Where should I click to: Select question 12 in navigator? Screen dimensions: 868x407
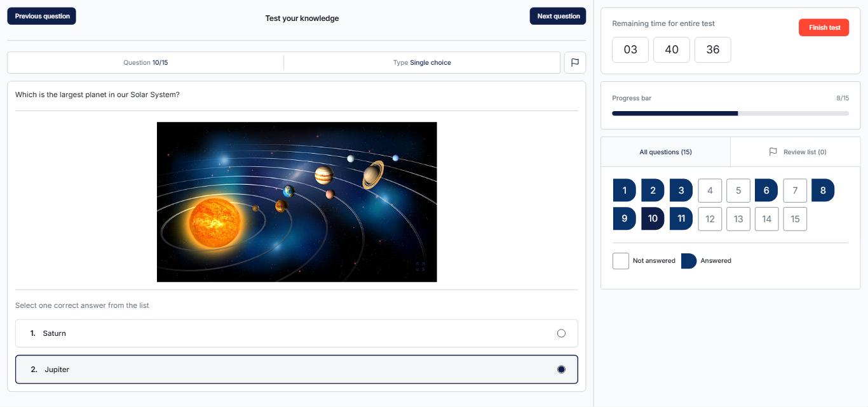[x=710, y=219]
